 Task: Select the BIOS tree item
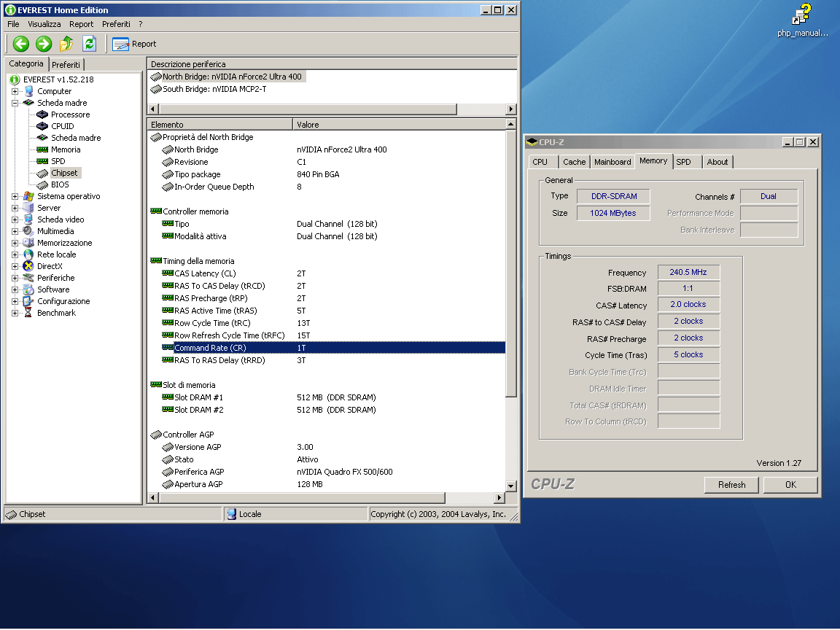pyautogui.click(x=60, y=184)
